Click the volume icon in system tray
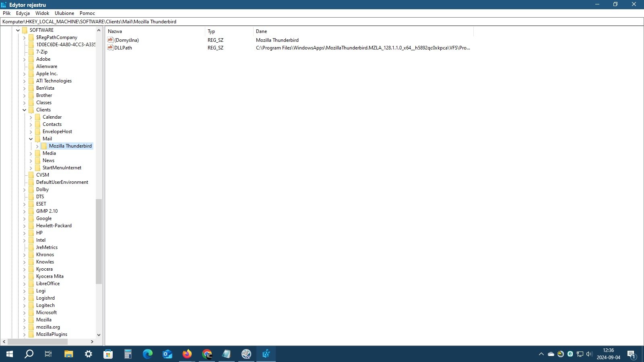Image resolution: width=644 pixels, height=362 pixels. click(589, 354)
